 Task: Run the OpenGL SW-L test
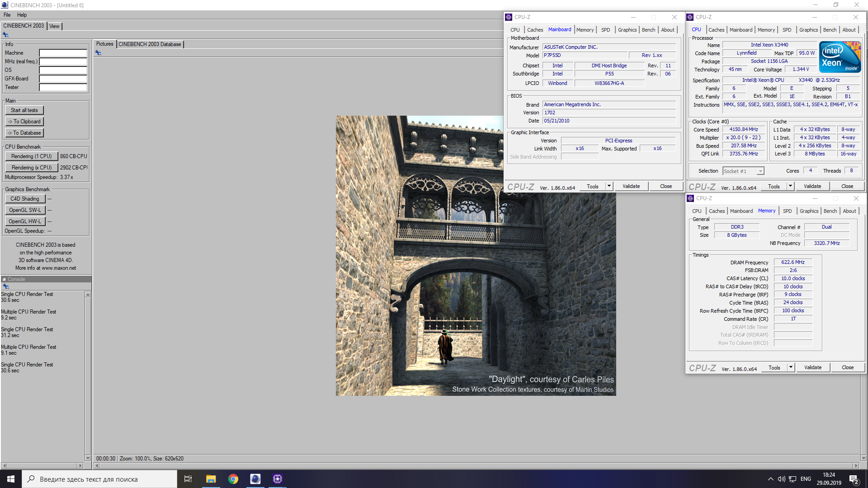point(25,210)
